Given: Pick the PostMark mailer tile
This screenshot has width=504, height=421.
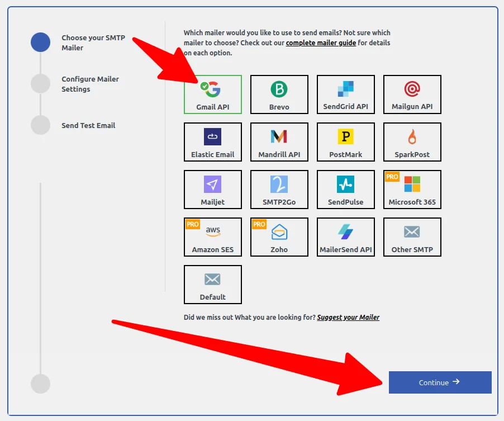Looking at the screenshot, I should click(345, 142).
